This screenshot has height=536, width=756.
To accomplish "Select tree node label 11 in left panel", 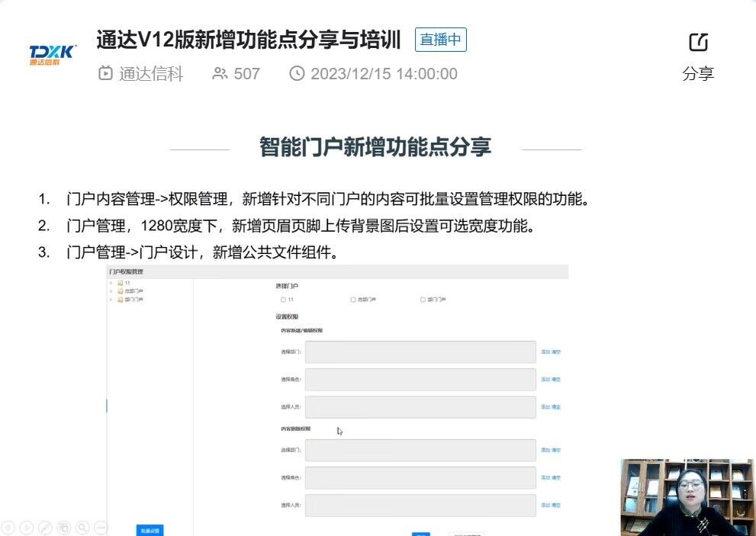I will 127,283.
